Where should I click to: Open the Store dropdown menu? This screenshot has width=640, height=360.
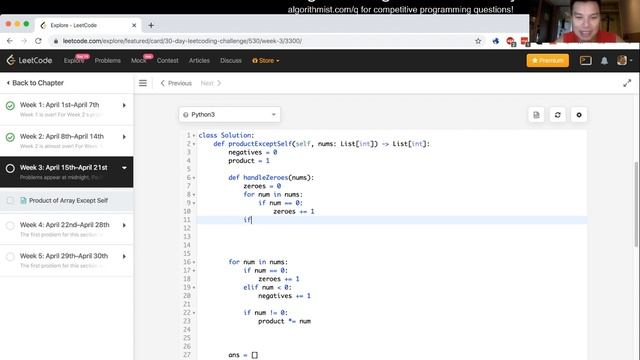[266, 60]
